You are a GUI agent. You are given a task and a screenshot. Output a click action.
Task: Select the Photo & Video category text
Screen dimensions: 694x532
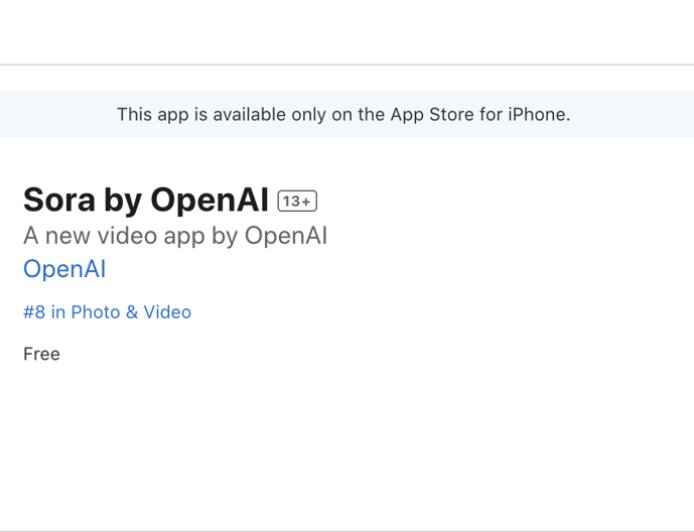tap(131, 312)
